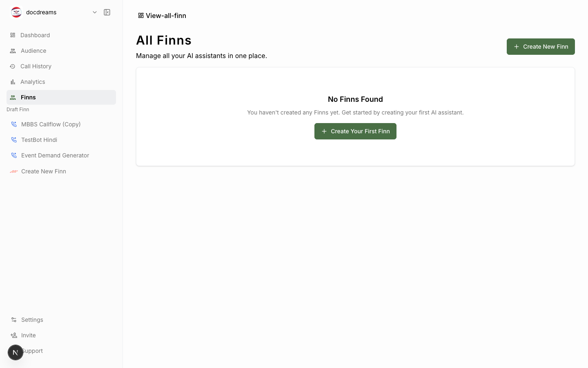
Task: Click the TestBot Hindi phone icon
Action: point(14,140)
